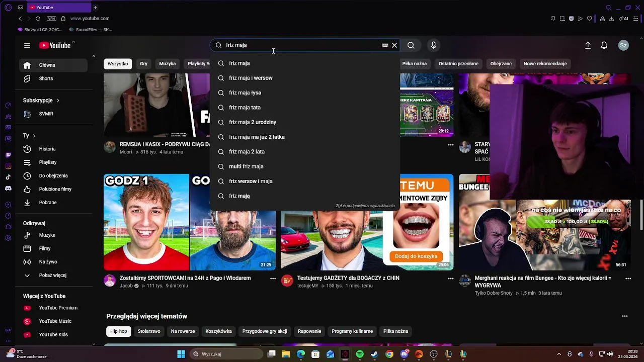The height and width of the screenshot is (362, 644).
Task: Open the notifications bell
Action: point(604,45)
